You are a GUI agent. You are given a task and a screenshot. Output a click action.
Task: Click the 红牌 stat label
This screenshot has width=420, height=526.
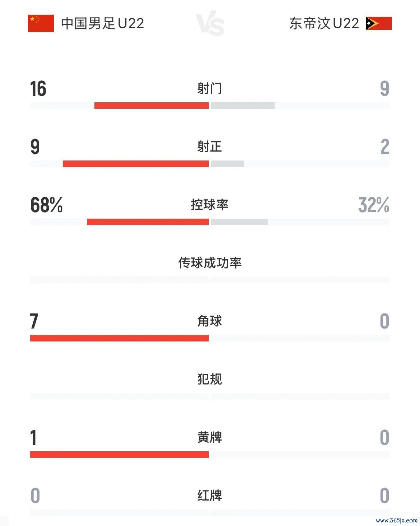[210, 495]
